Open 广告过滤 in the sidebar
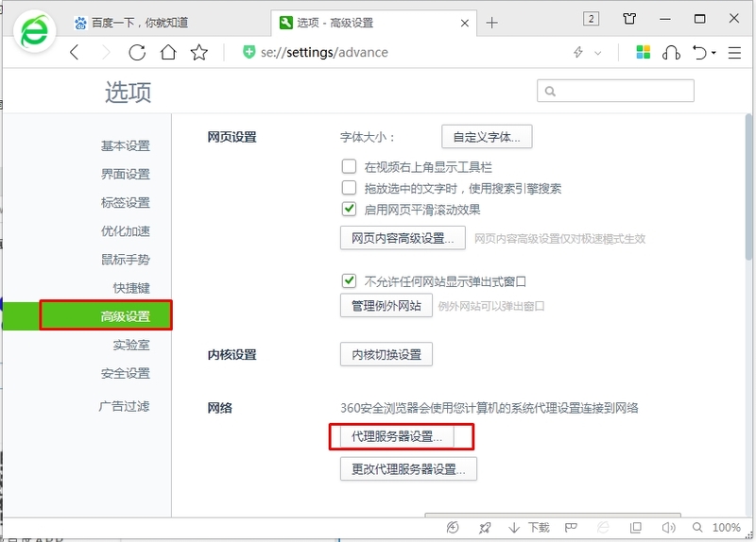This screenshot has height=542, width=756. click(x=125, y=406)
